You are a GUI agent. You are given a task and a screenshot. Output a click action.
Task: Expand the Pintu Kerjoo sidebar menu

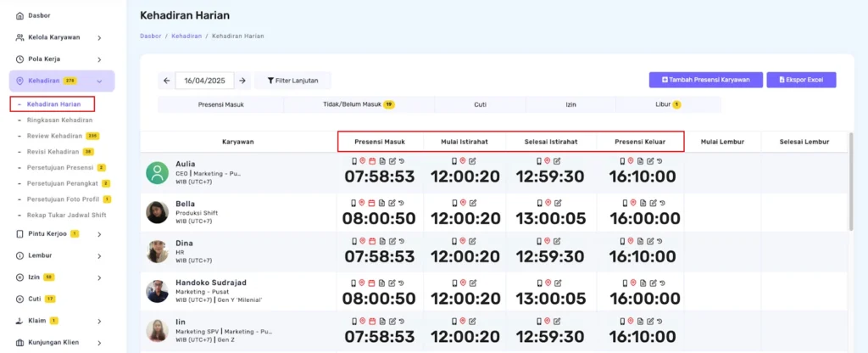[99, 233]
